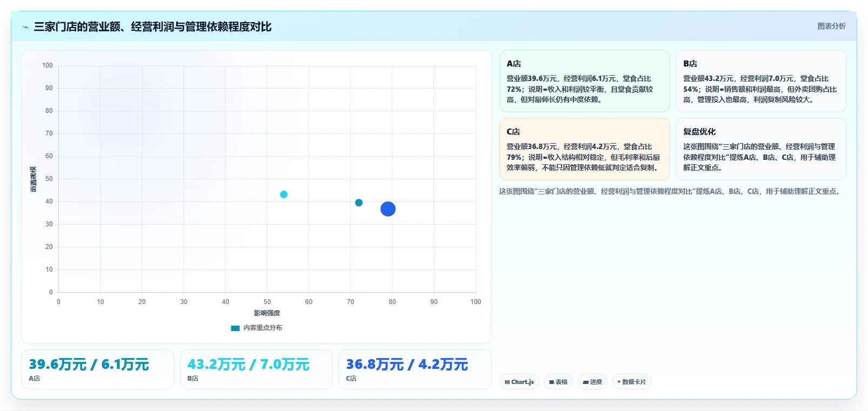Click the 39.6万元 / 6.1万元 stat value
This screenshot has height=411, width=868.
(x=89, y=365)
